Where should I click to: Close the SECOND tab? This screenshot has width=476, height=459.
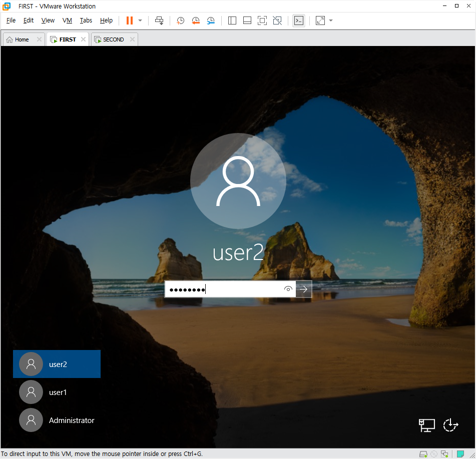(x=132, y=39)
